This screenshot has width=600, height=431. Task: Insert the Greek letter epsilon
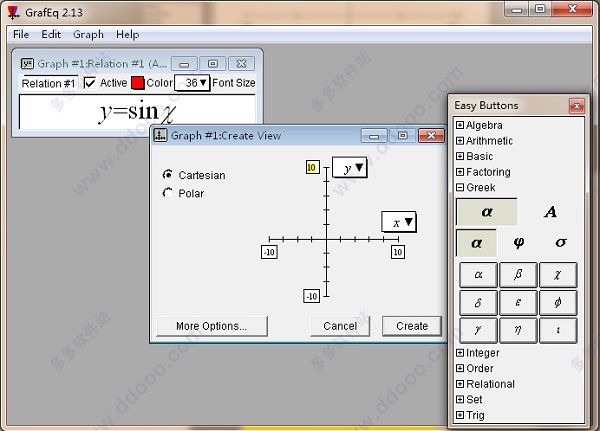[518, 303]
